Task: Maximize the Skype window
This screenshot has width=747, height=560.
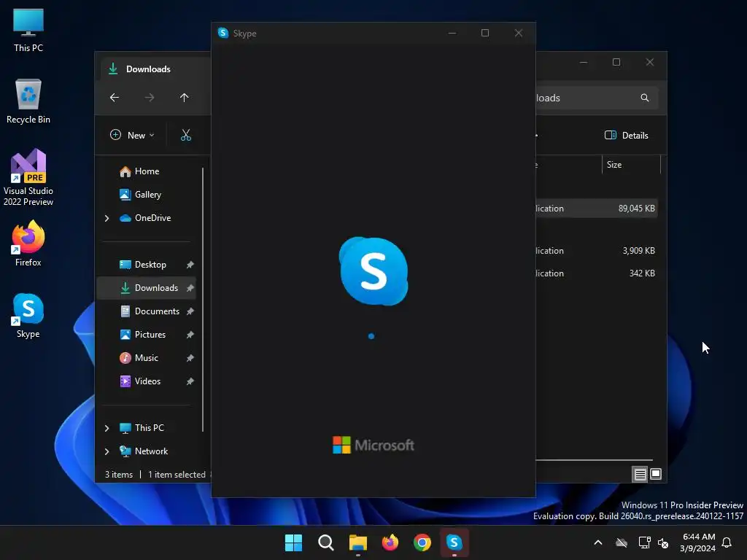Action: (485, 33)
